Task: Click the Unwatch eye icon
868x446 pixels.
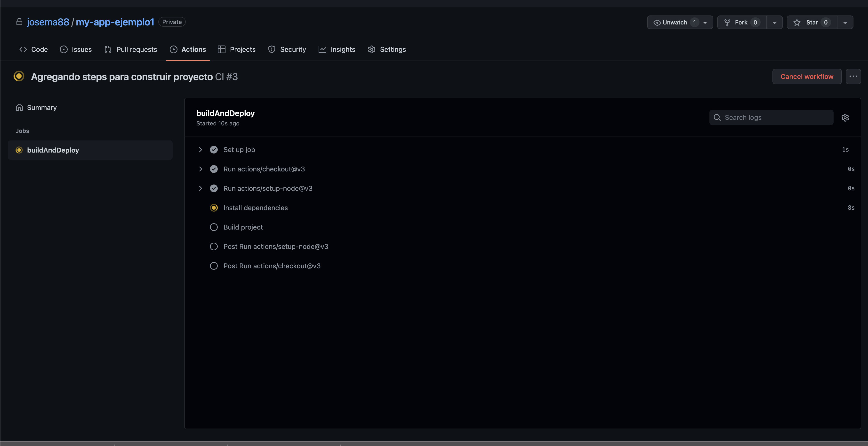Action: click(x=657, y=23)
